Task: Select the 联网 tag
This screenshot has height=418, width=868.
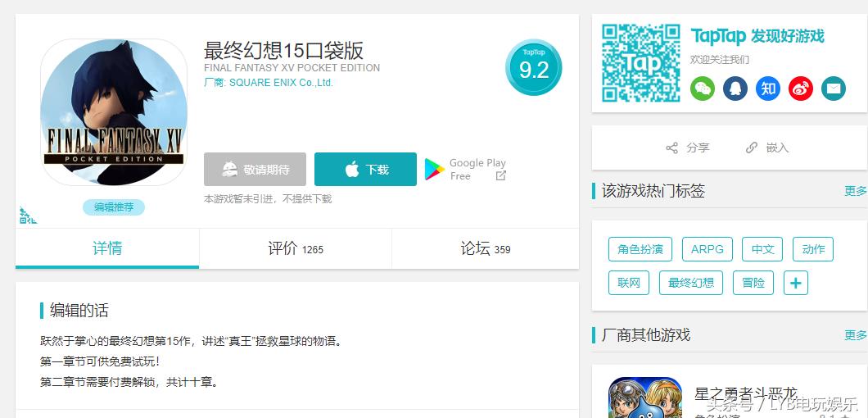Action: pos(628,283)
